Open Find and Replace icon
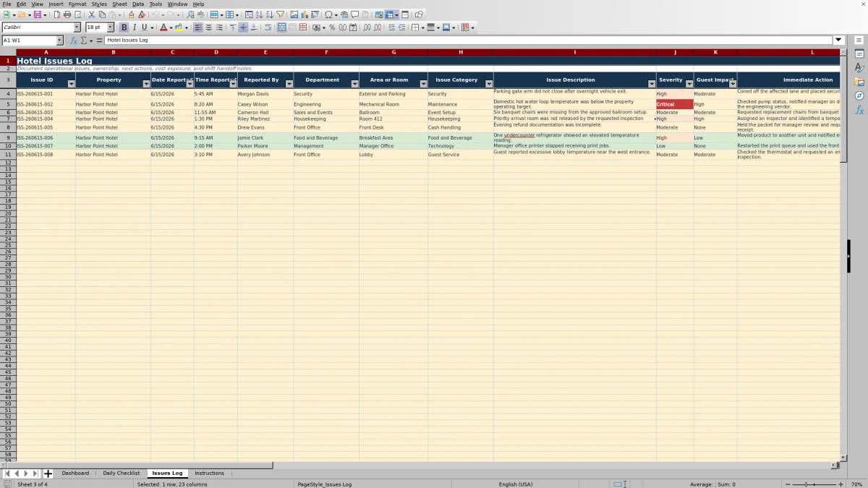868x488 pixels. (x=190, y=14)
